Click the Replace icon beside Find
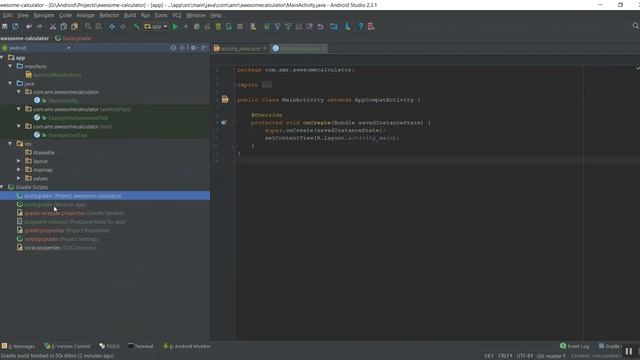Screen dimensions: 640x360 pyautogui.click(x=98, y=27)
